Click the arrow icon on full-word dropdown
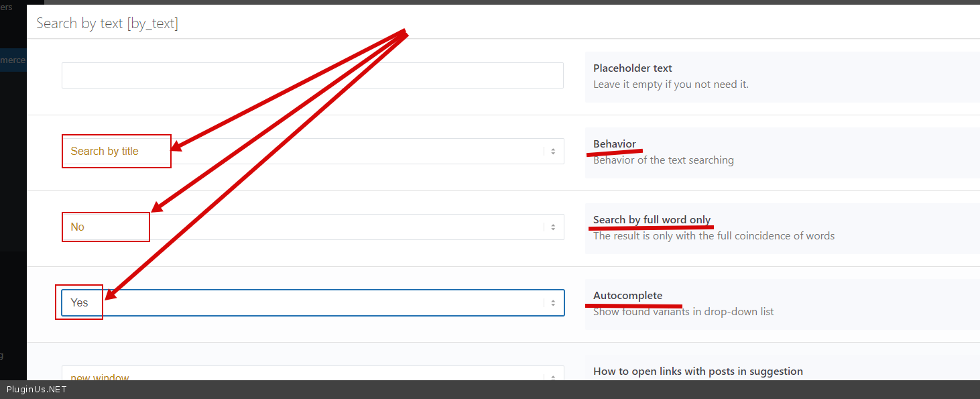Image resolution: width=980 pixels, height=399 pixels. click(553, 227)
